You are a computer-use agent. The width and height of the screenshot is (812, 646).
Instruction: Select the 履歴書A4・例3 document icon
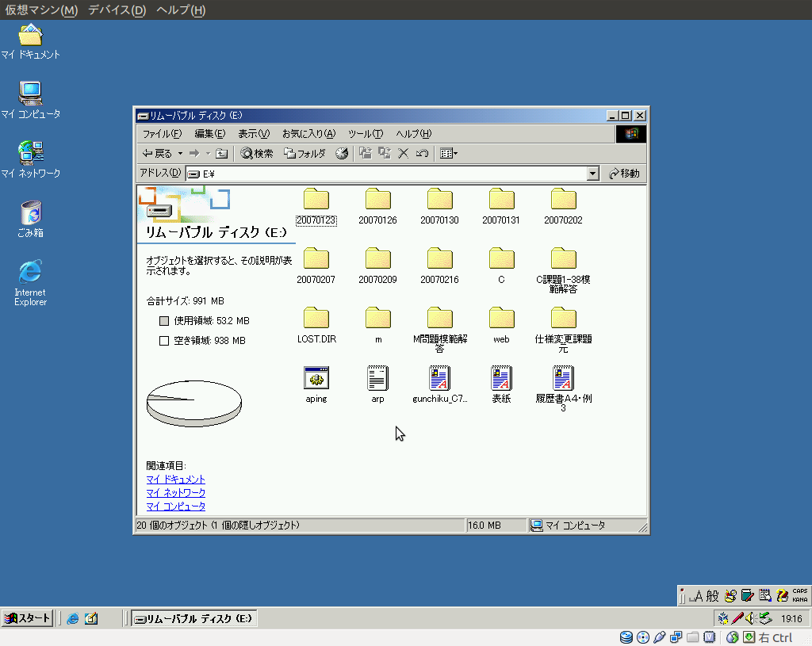coord(563,379)
